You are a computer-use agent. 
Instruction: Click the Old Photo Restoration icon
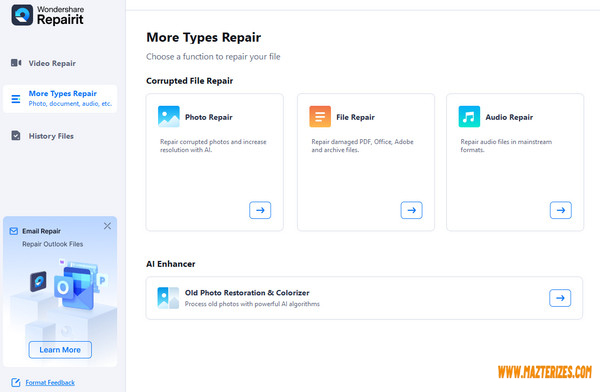tap(168, 298)
